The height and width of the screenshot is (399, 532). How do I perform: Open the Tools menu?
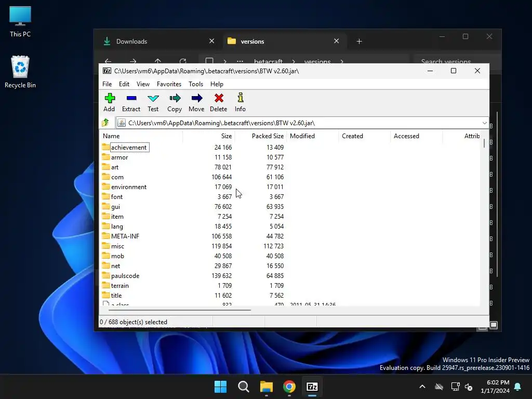[196, 84]
